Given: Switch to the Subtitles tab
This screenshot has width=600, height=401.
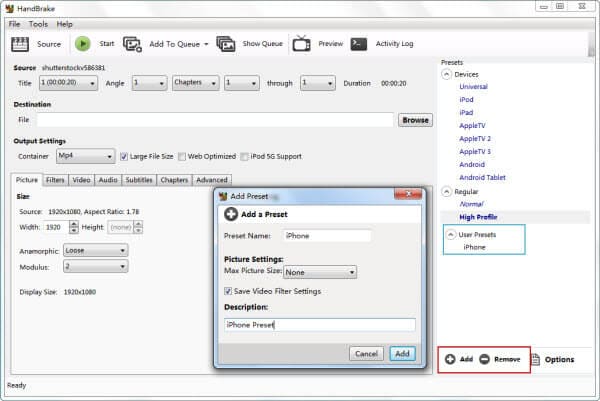Looking at the screenshot, I should pos(139,180).
